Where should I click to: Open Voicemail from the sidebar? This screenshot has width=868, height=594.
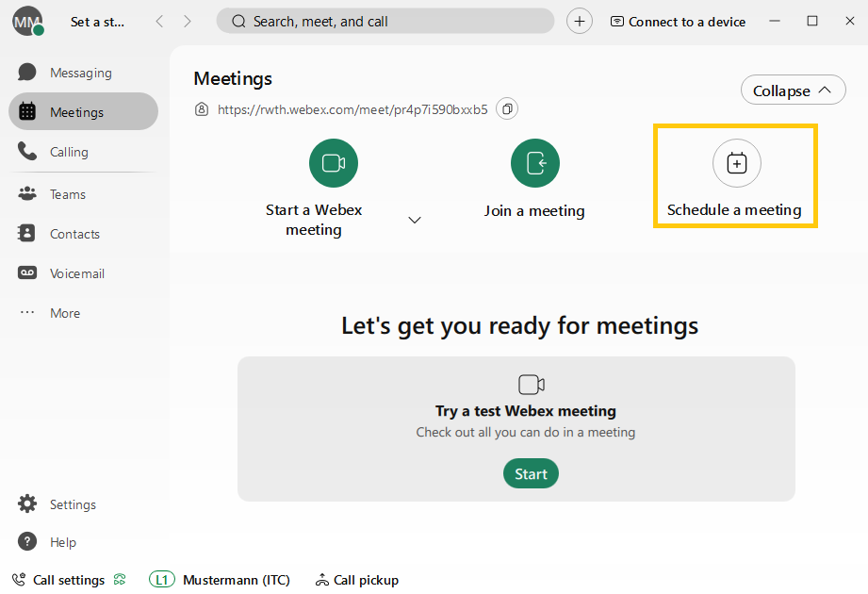[76, 273]
